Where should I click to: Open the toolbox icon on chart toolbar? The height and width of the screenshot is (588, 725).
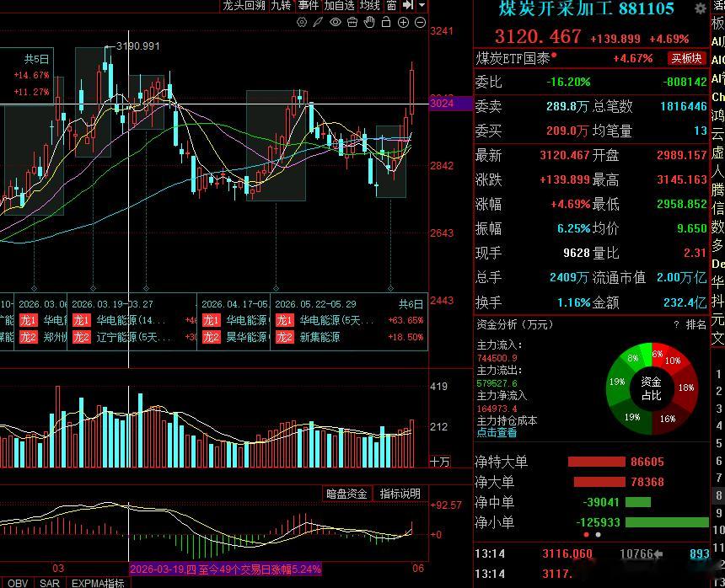click(x=352, y=22)
